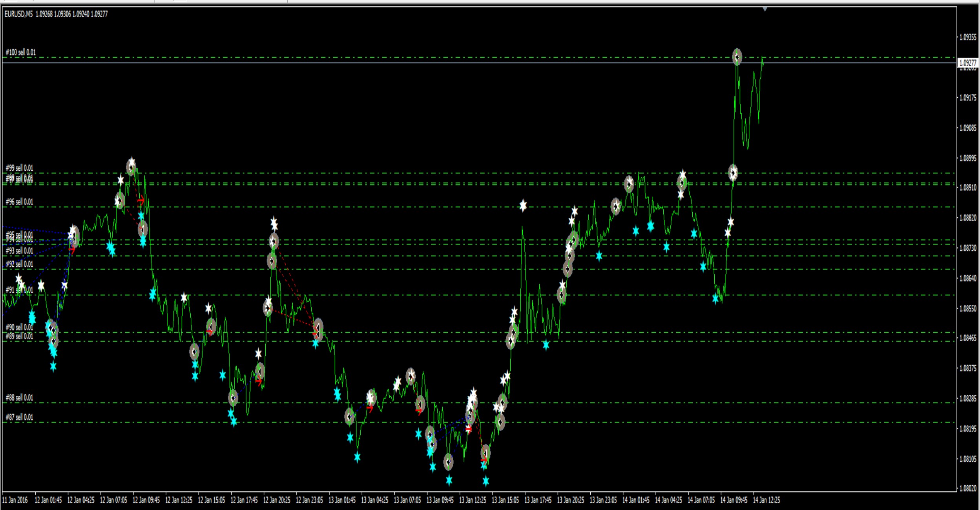
Task: Select price level 1.08375 on the scale
Action: point(968,368)
